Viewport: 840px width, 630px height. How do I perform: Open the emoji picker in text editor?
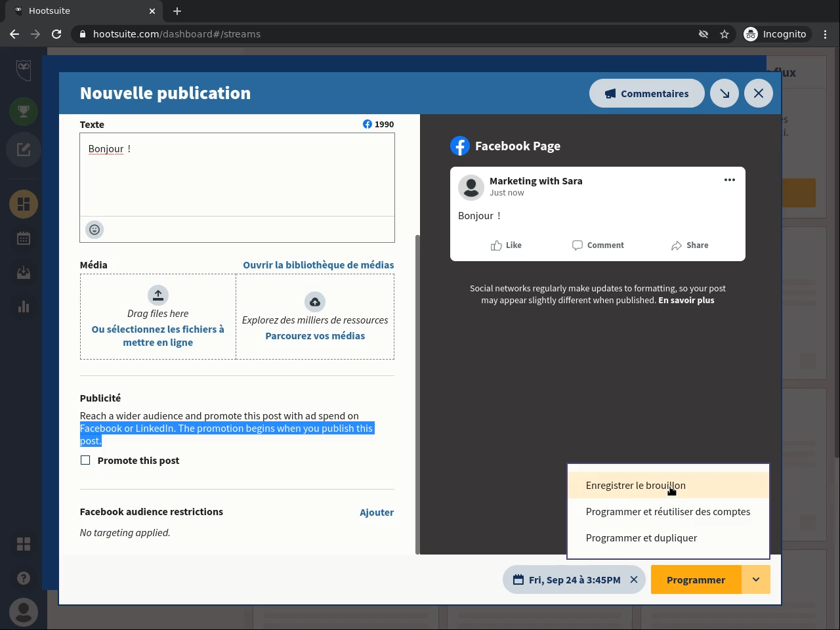click(x=94, y=230)
